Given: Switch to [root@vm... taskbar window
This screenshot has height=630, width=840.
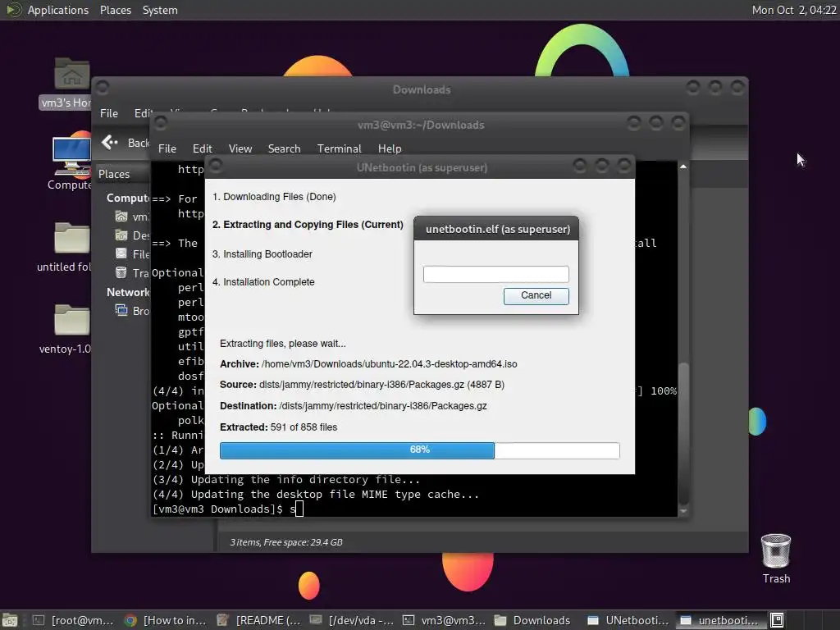Looking at the screenshot, I should coord(73,620).
